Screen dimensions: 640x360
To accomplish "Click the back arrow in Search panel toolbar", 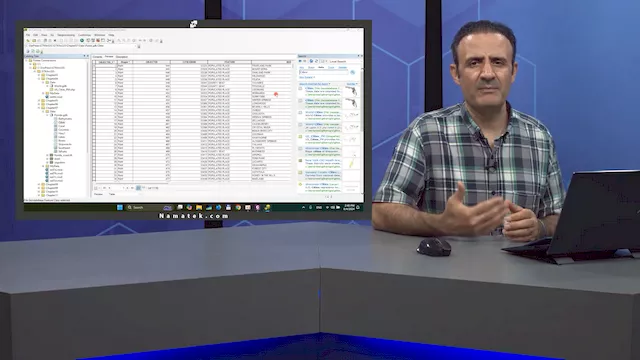I will pyautogui.click(x=300, y=61).
